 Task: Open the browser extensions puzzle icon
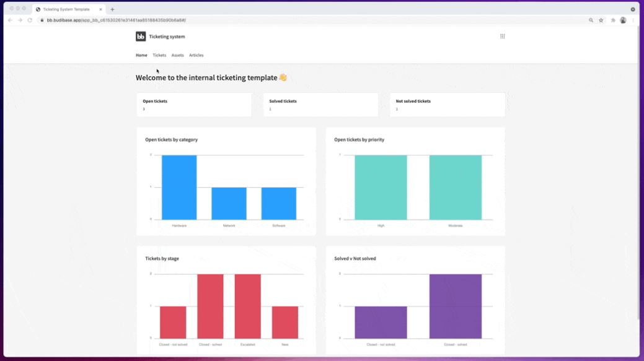(x=613, y=20)
